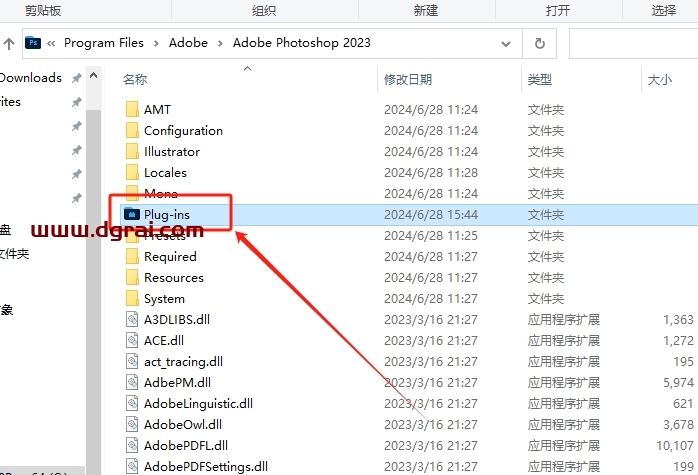
Task: Select the Configuration folder icon
Action: [132, 130]
